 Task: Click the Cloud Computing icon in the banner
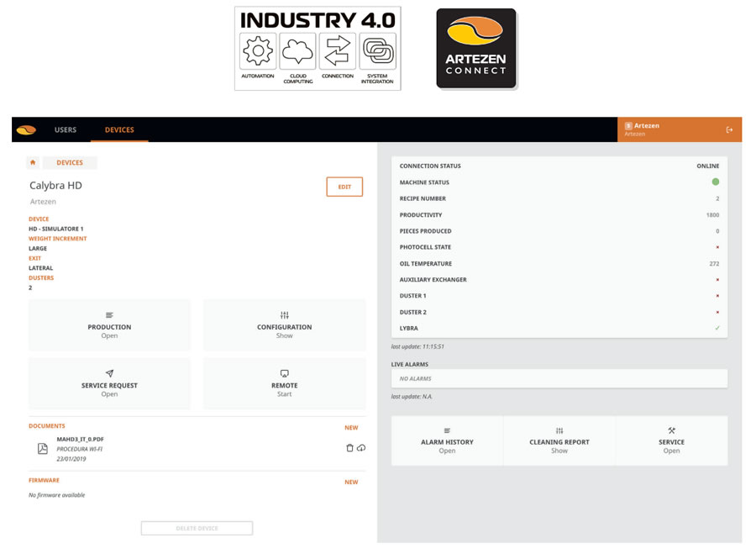pyautogui.click(x=297, y=51)
